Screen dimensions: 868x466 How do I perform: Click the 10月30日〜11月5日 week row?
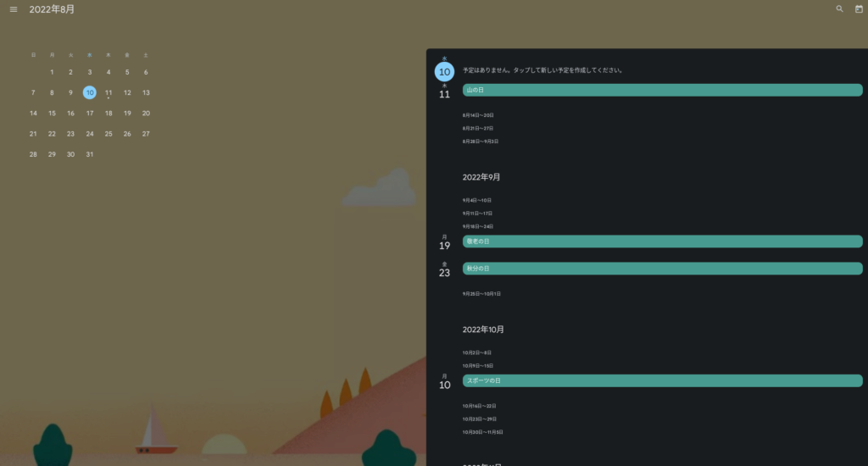pyautogui.click(x=482, y=432)
